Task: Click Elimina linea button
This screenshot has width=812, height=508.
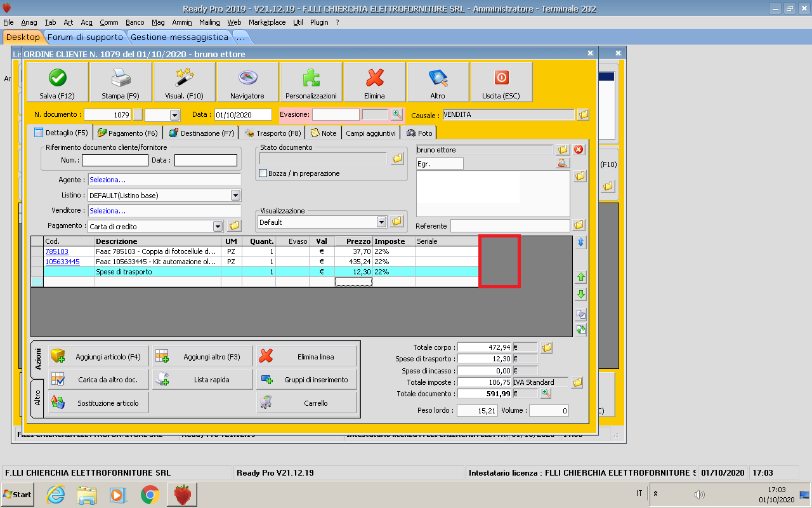Action: click(307, 357)
